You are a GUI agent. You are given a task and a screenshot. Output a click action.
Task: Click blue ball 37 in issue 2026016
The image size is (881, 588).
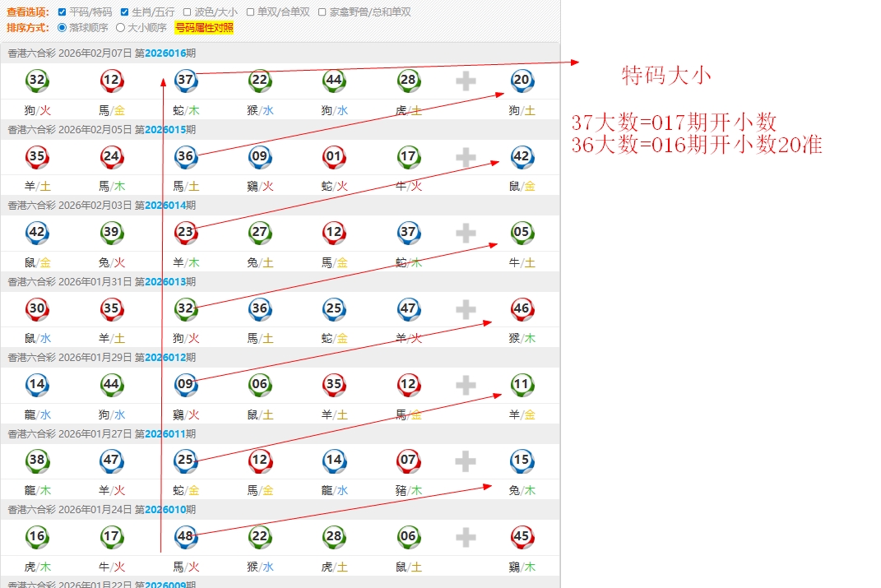pyautogui.click(x=186, y=81)
